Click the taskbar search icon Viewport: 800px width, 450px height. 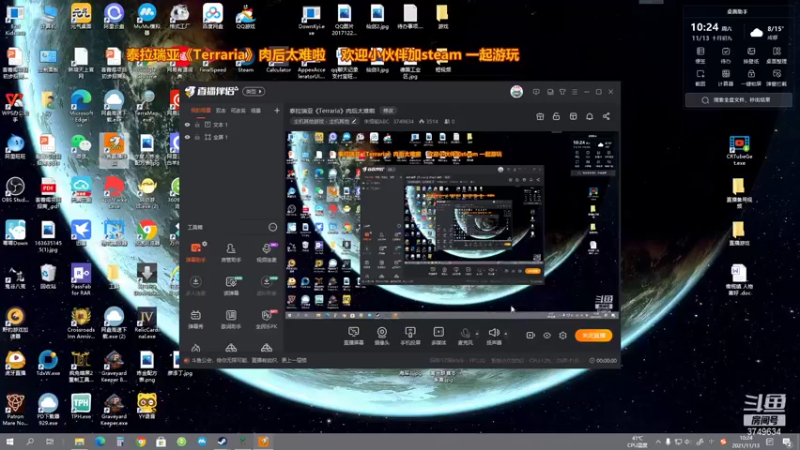(x=30, y=442)
